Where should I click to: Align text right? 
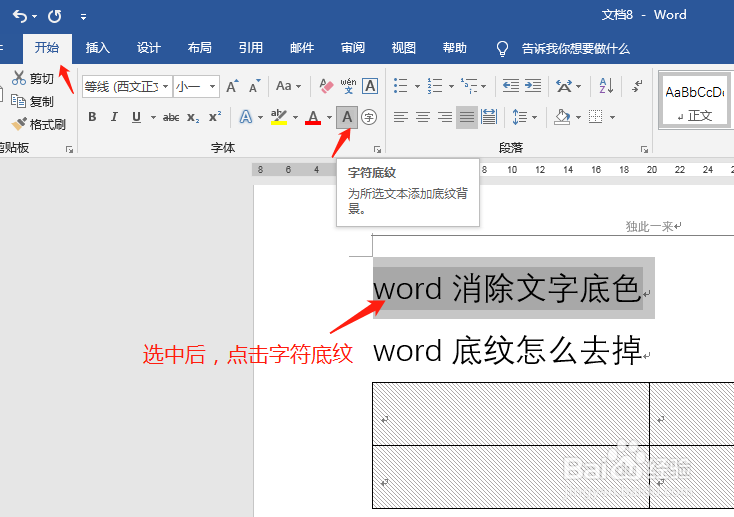[x=445, y=117]
